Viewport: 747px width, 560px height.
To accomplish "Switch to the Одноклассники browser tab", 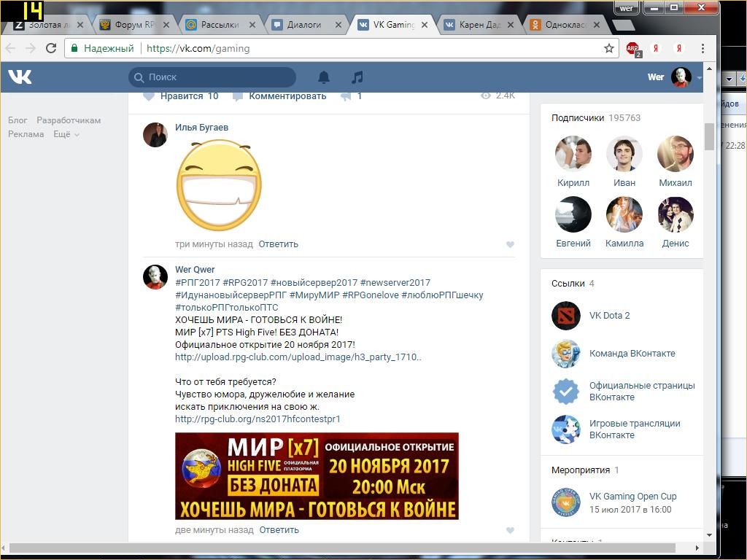I will [565, 25].
